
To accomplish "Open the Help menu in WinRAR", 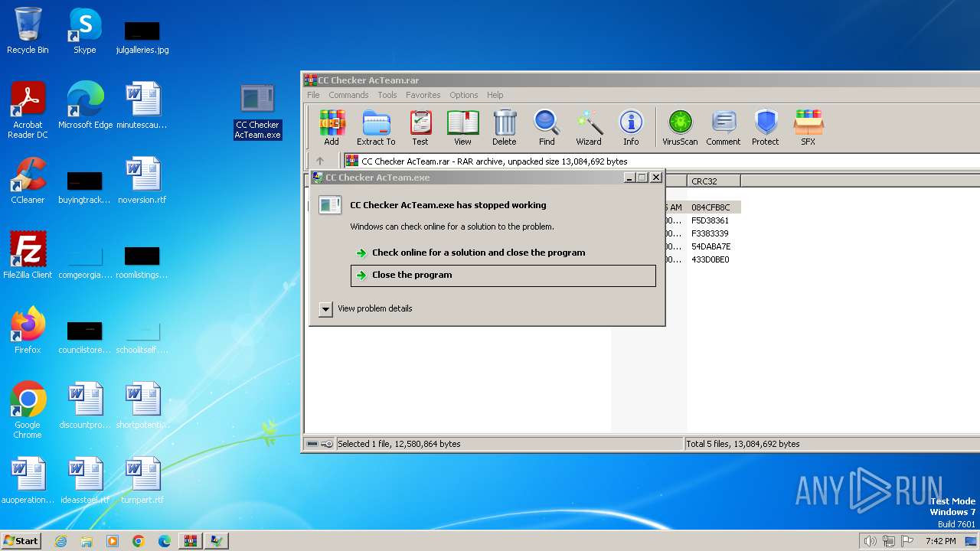I will (x=495, y=95).
